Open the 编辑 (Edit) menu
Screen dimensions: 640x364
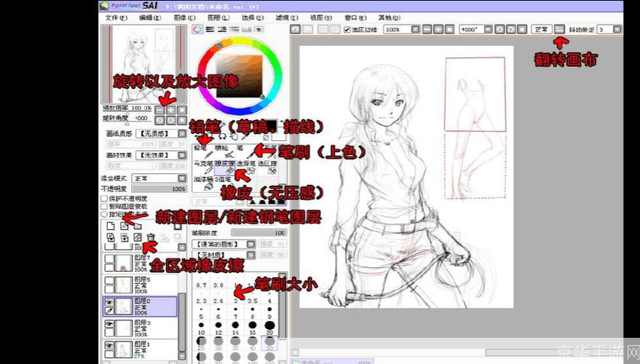click(150, 17)
